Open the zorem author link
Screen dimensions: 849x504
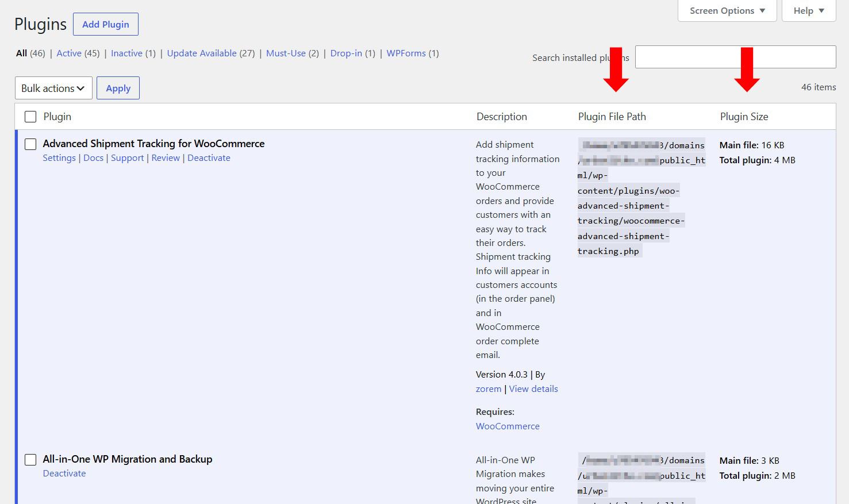[489, 389]
